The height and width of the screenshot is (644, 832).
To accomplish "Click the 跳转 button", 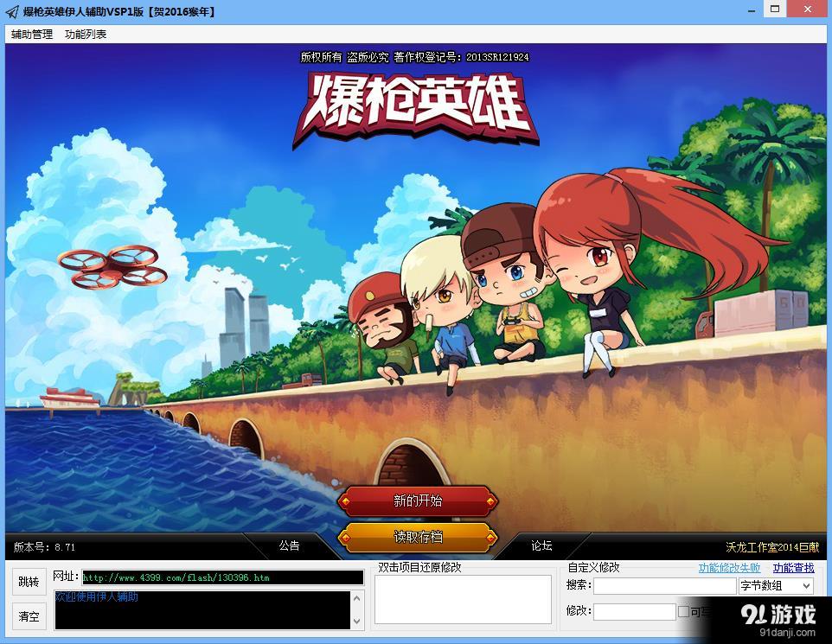I will pyautogui.click(x=29, y=582).
